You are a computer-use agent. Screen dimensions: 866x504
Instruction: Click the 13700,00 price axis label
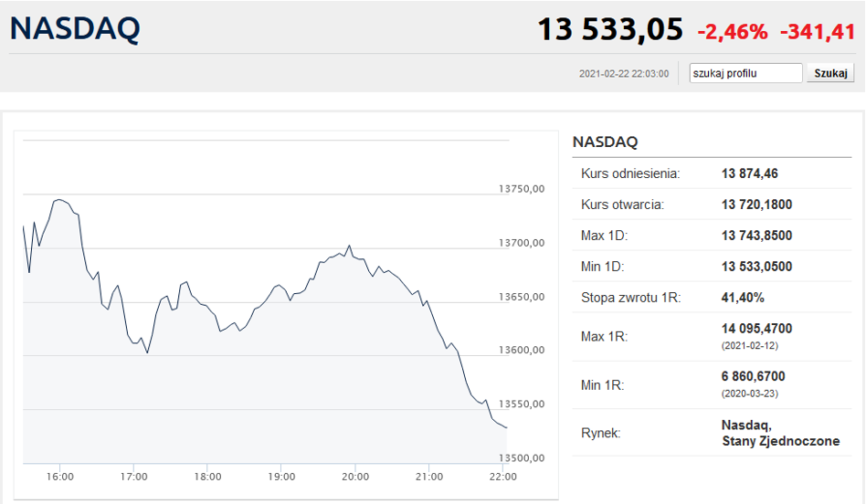coord(522,243)
